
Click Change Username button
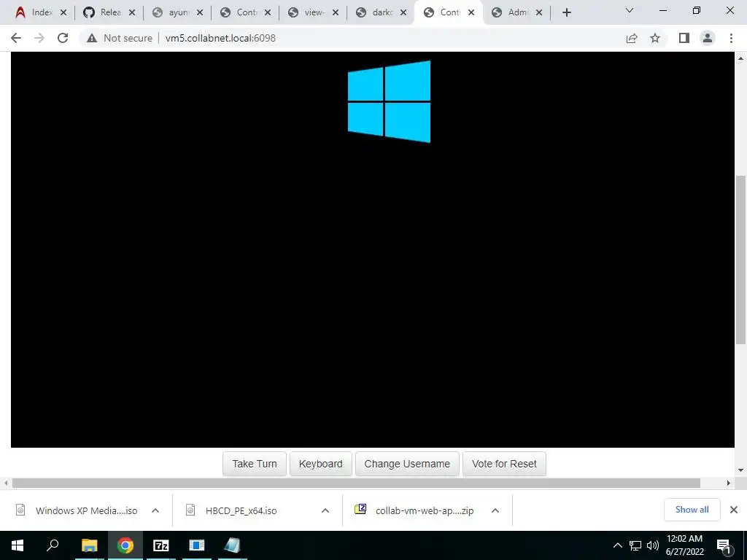(x=407, y=464)
